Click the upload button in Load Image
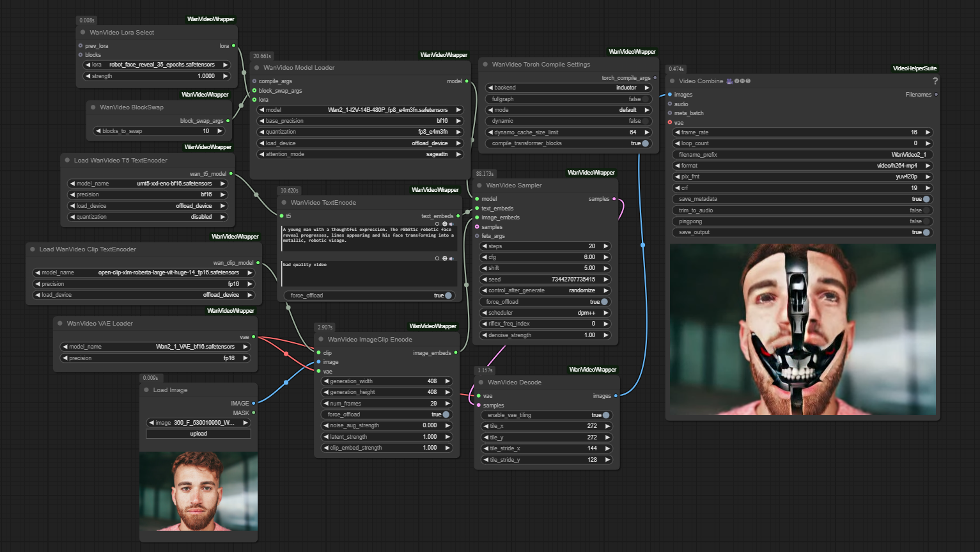 (198, 434)
